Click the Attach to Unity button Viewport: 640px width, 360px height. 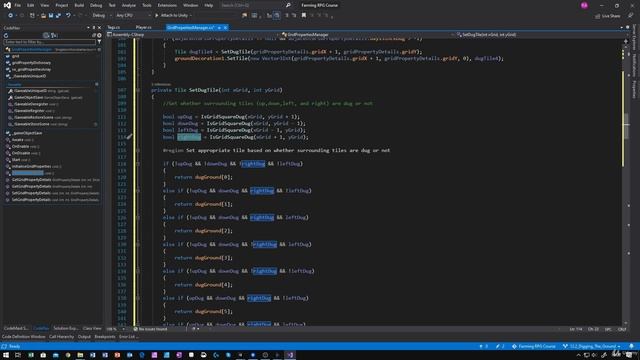pyautogui.click(x=172, y=16)
